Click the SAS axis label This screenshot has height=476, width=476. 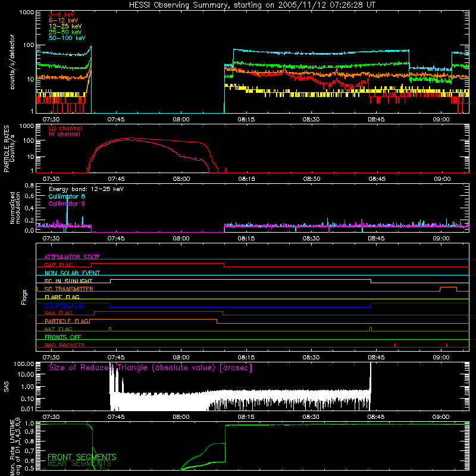[x=7, y=387]
